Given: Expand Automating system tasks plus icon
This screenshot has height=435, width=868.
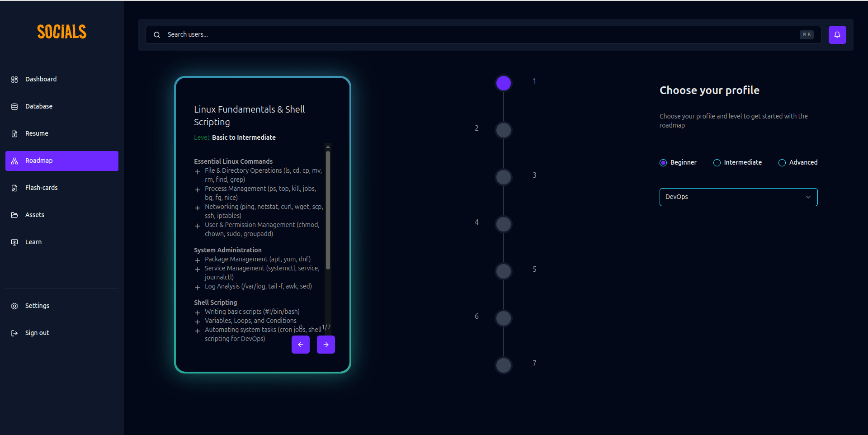Looking at the screenshot, I should 198,331.
